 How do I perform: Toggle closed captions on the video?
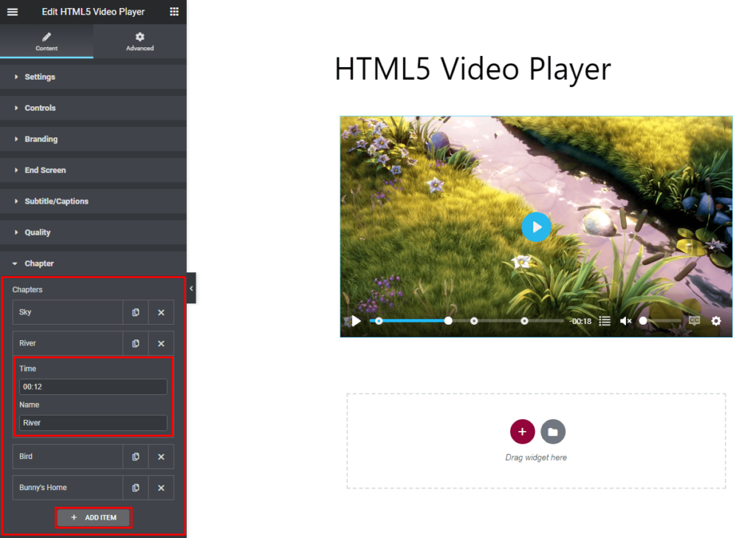coord(694,320)
